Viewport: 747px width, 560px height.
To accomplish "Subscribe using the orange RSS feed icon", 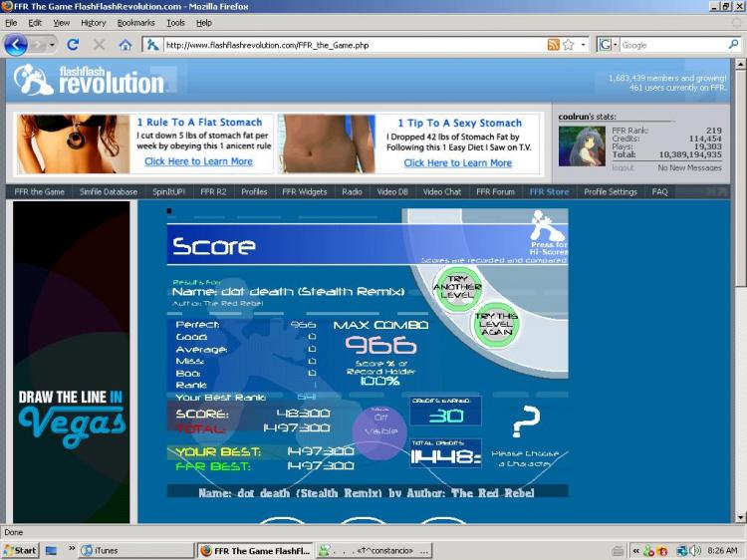I will (x=553, y=45).
